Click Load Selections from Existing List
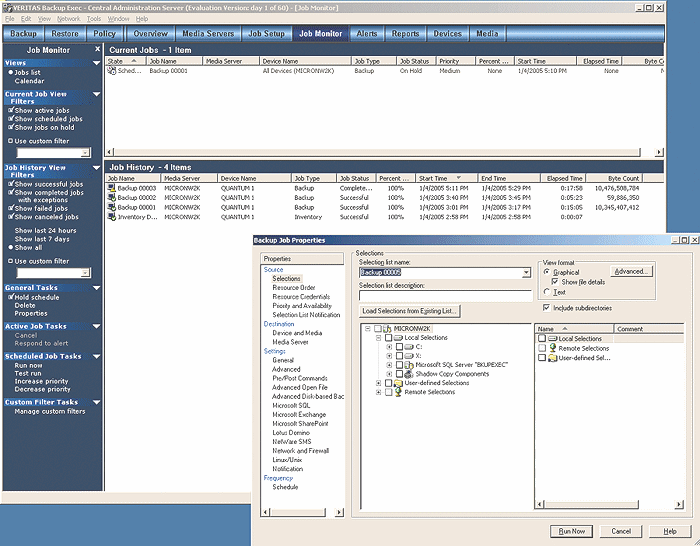The height and width of the screenshot is (546, 700). (x=409, y=311)
